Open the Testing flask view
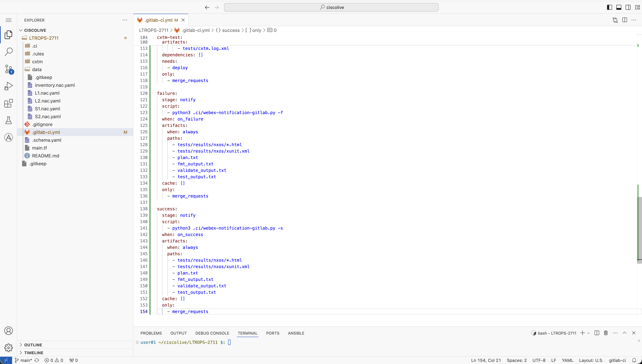Viewport: 642px width, 364px height. tap(9, 120)
